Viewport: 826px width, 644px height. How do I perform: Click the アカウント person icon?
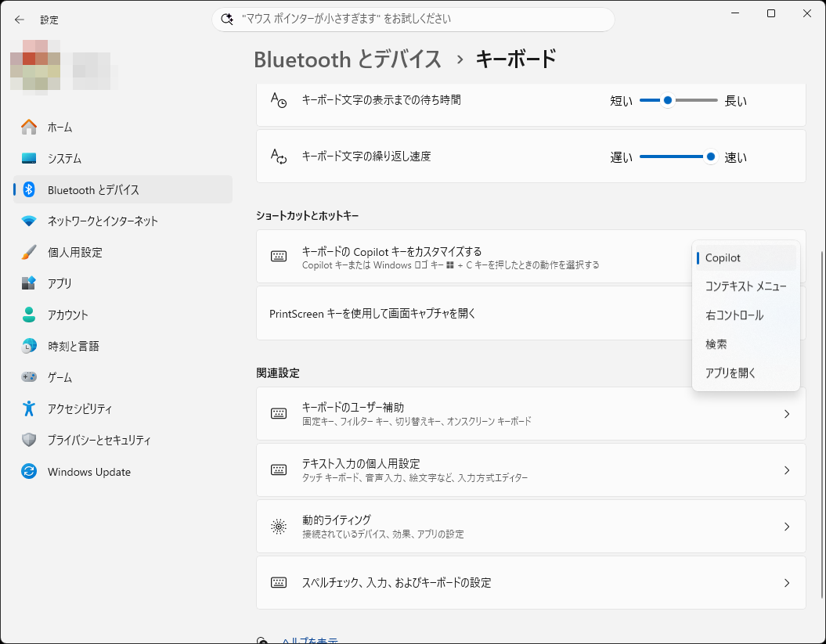click(x=29, y=315)
